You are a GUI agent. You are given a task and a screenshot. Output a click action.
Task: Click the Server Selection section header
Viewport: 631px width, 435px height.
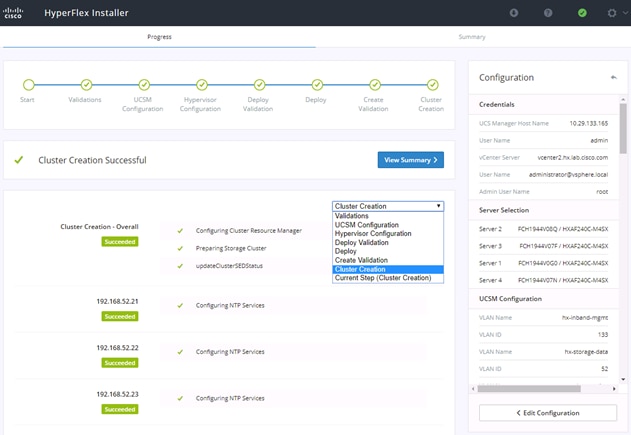point(504,210)
